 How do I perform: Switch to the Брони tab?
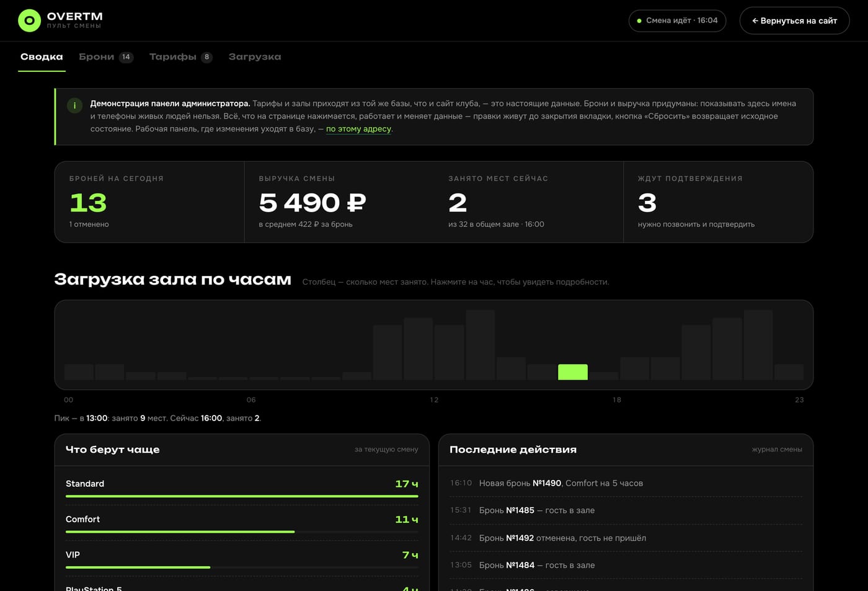[106, 56]
